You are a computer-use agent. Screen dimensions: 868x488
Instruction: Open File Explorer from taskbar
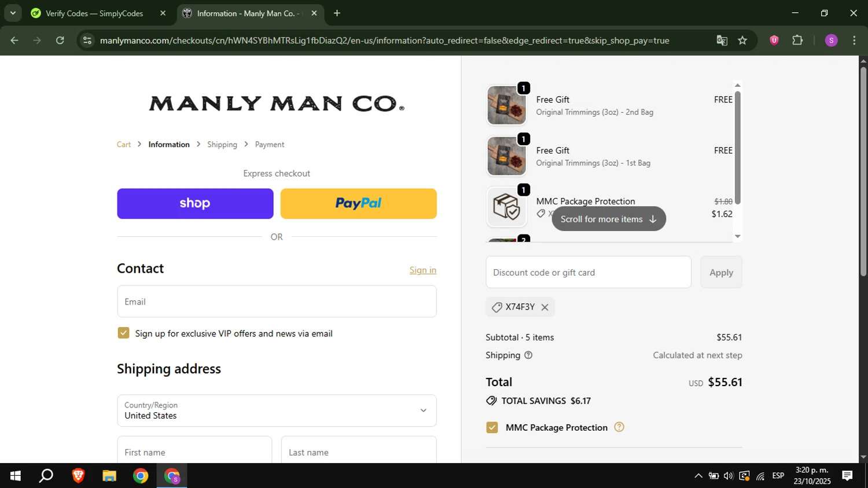pyautogui.click(x=109, y=476)
